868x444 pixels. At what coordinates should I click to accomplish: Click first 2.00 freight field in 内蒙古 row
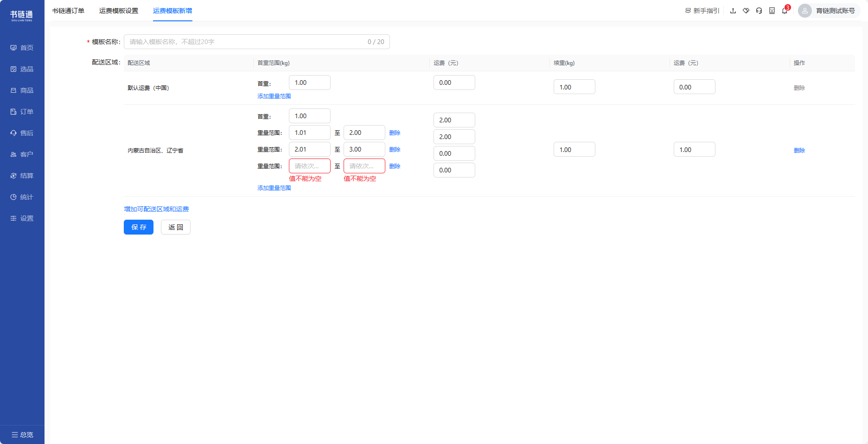454,120
